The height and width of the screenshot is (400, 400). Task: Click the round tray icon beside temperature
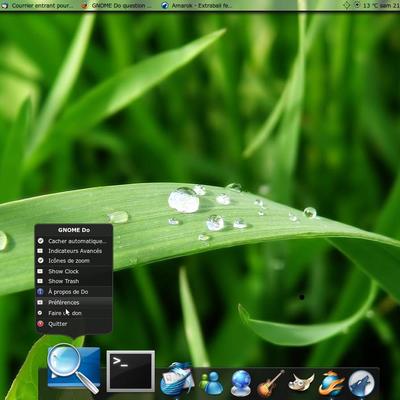coord(357,5)
